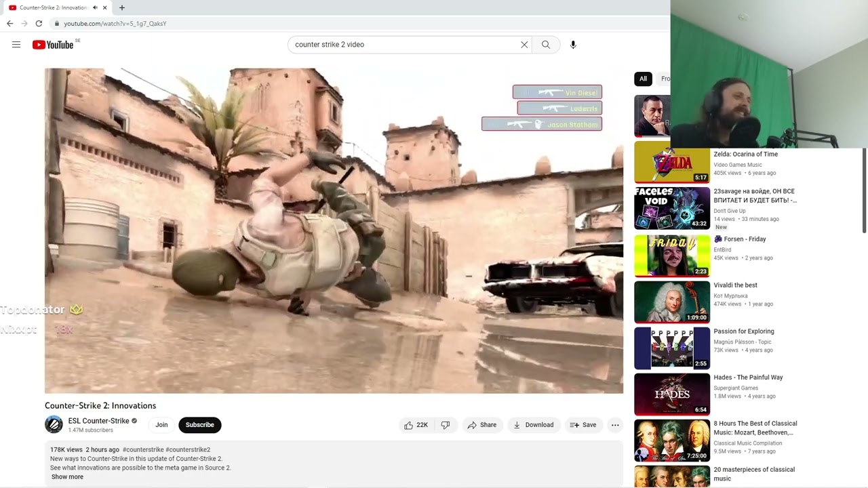Screen dimensions: 868x488
Task: Open Hades - The Painful Way thumbnail
Action: 672,394
